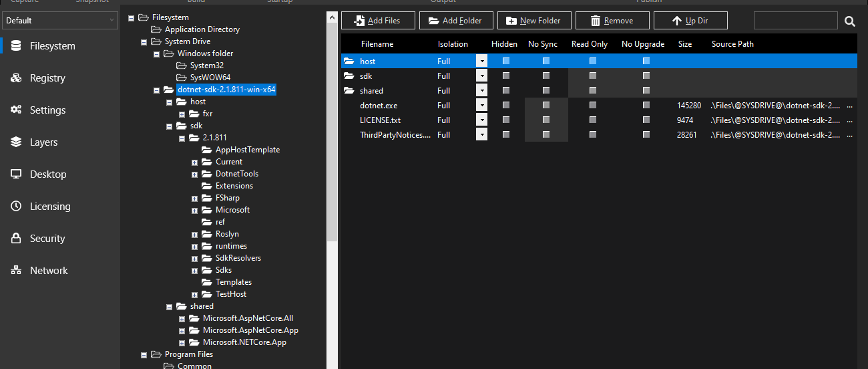
Task: Click the Up Dir button
Action: pos(690,21)
